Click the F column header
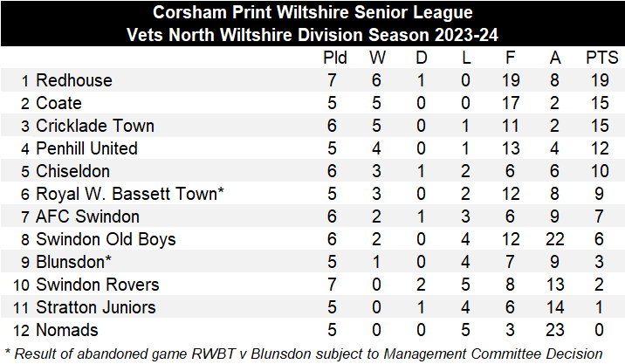625x364 pixels. coord(509,59)
